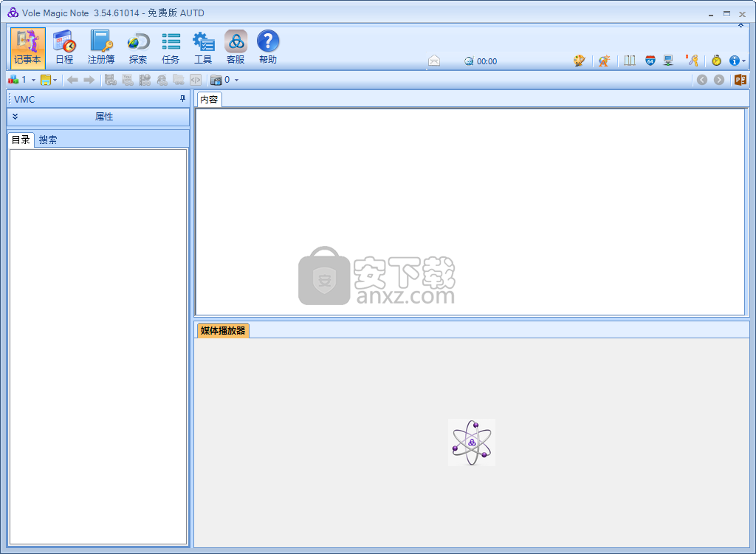Open the 任务 tasks module
The height and width of the screenshot is (554, 756).
point(171,48)
